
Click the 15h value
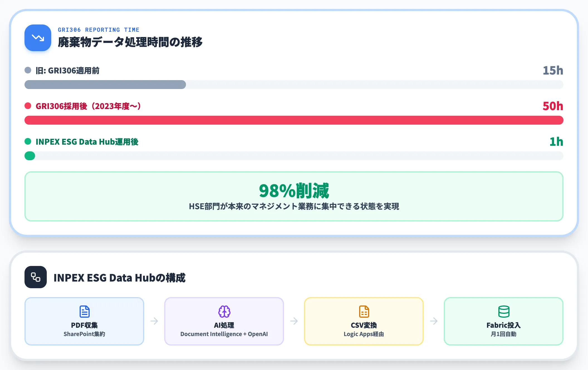pos(553,71)
